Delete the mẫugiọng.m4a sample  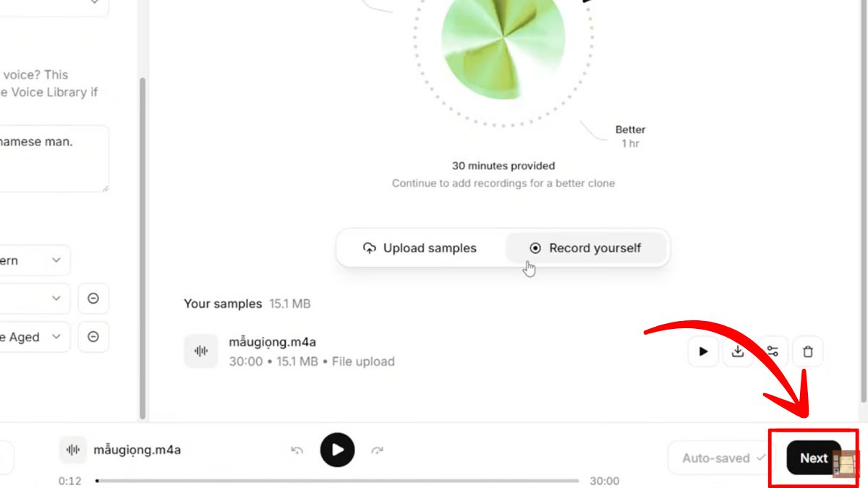[x=808, y=351]
